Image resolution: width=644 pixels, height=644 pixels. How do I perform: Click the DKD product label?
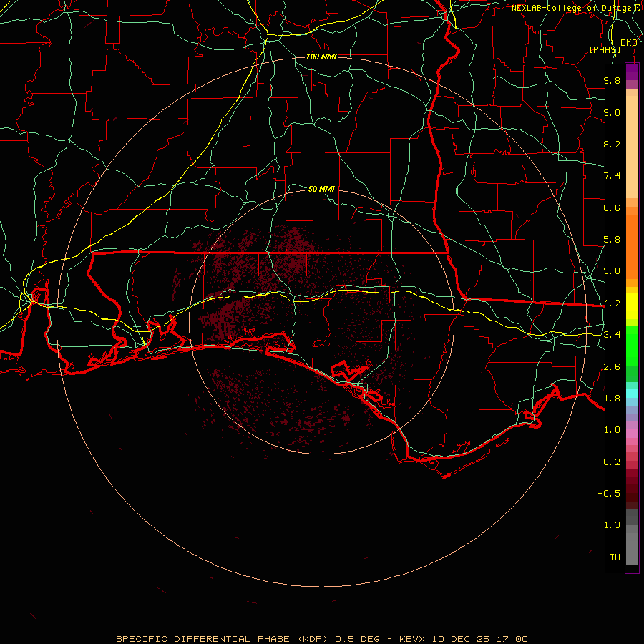tap(629, 42)
